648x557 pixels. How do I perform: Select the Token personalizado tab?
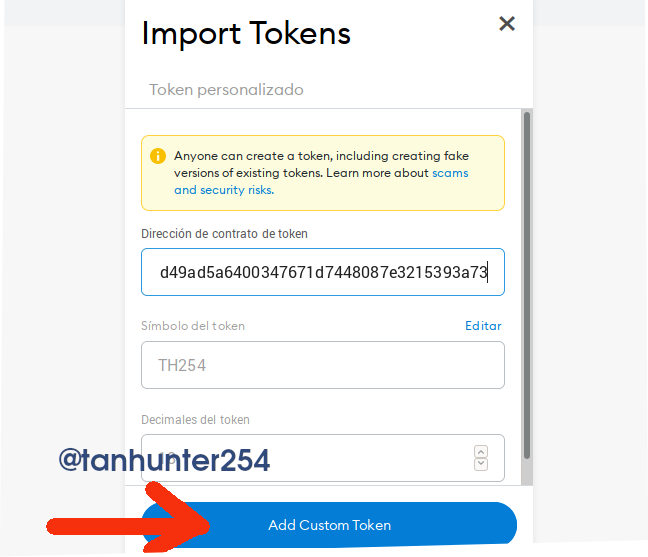pos(226,90)
